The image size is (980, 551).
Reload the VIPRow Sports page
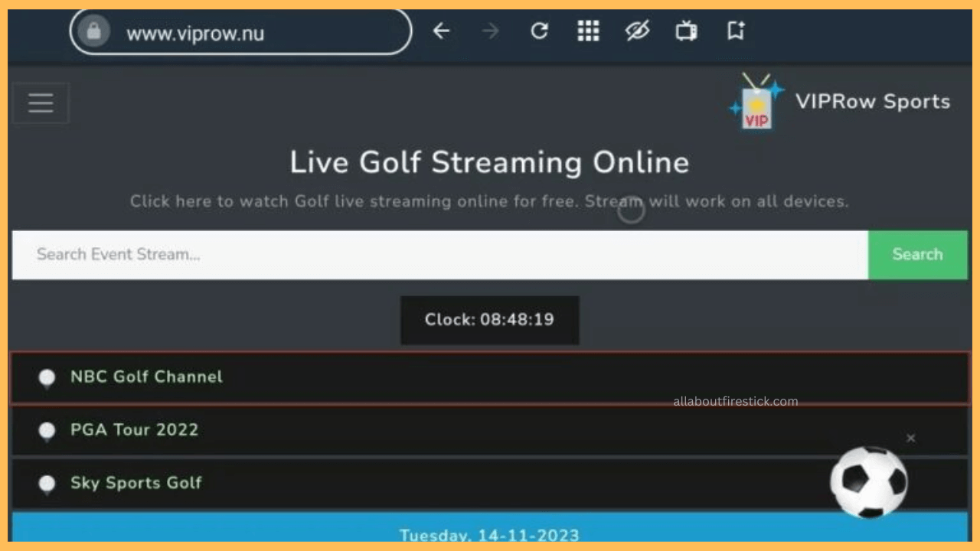point(539,31)
